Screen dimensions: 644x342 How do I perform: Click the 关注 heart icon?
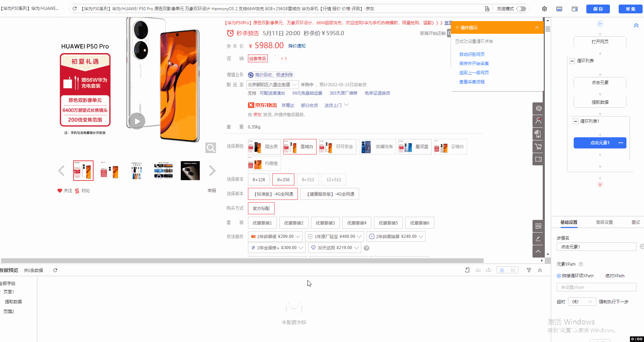(60, 191)
